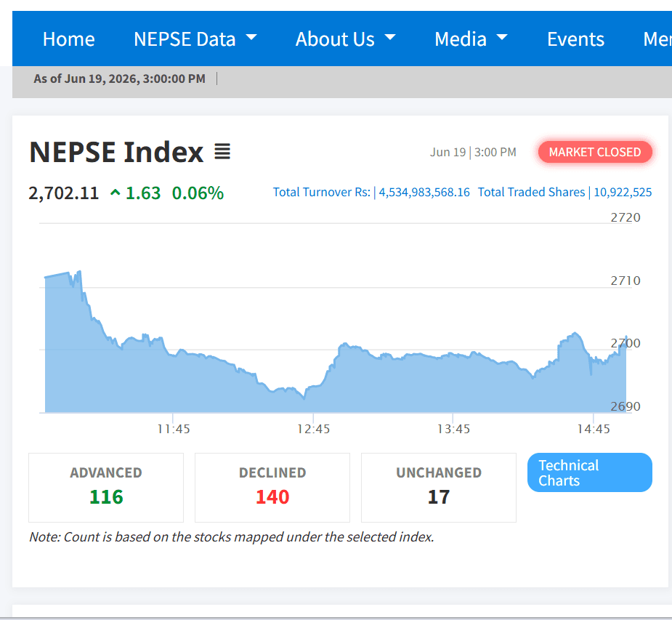Click the MARKET CLOSED status badge
The height and width of the screenshot is (620, 672).
595,152
